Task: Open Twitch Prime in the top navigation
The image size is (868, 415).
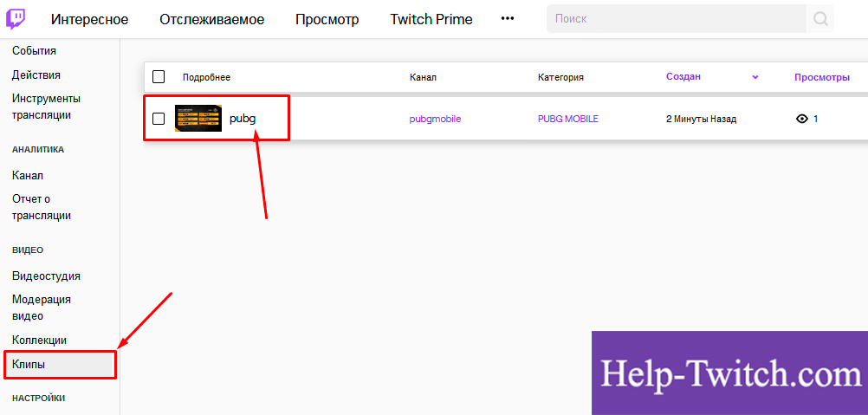Action: (431, 19)
